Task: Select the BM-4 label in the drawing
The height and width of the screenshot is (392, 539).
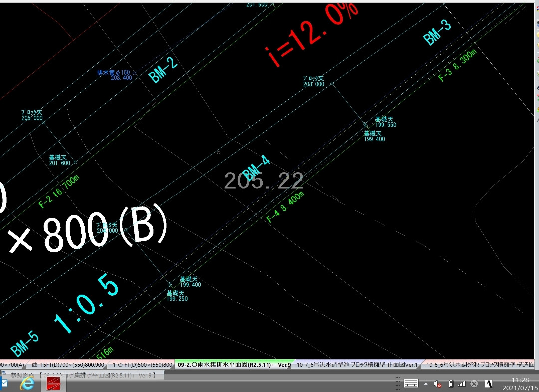Action: 256,167
